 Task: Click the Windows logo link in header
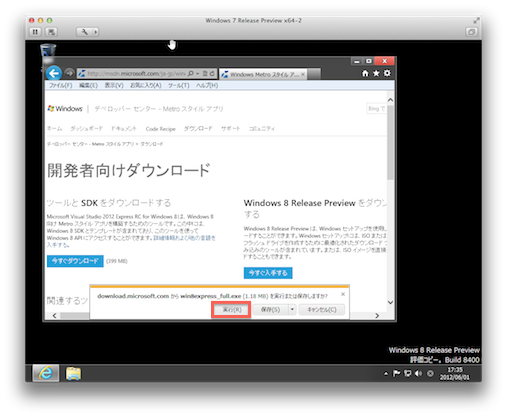[65, 109]
